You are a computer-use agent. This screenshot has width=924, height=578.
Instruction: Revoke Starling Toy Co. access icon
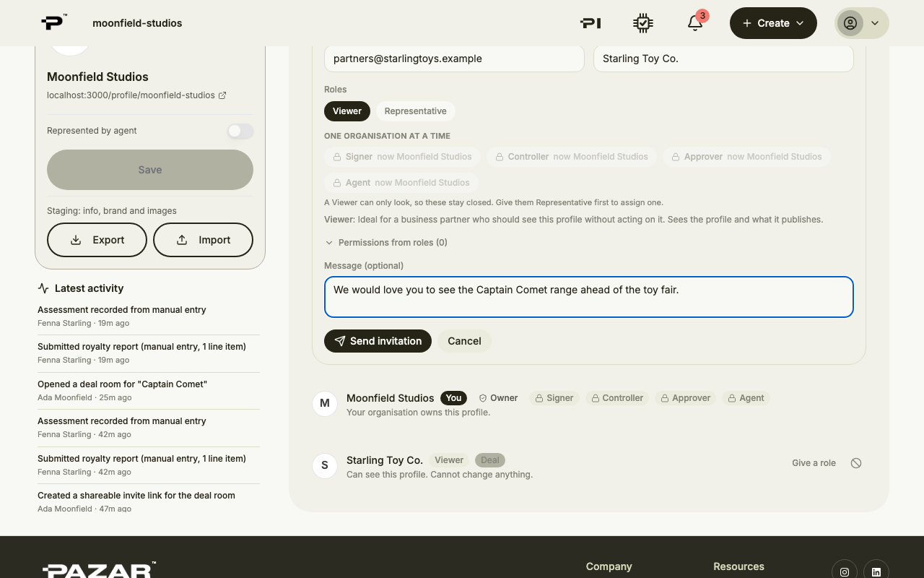click(856, 463)
